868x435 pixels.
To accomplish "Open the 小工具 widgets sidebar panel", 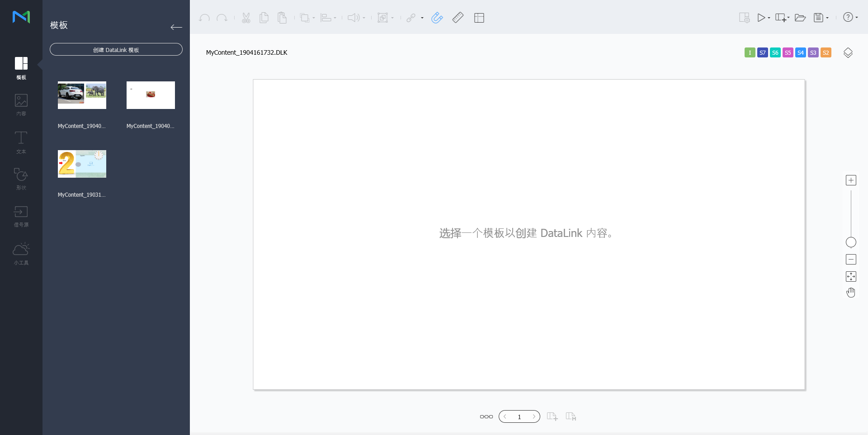I will (x=21, y=253).
